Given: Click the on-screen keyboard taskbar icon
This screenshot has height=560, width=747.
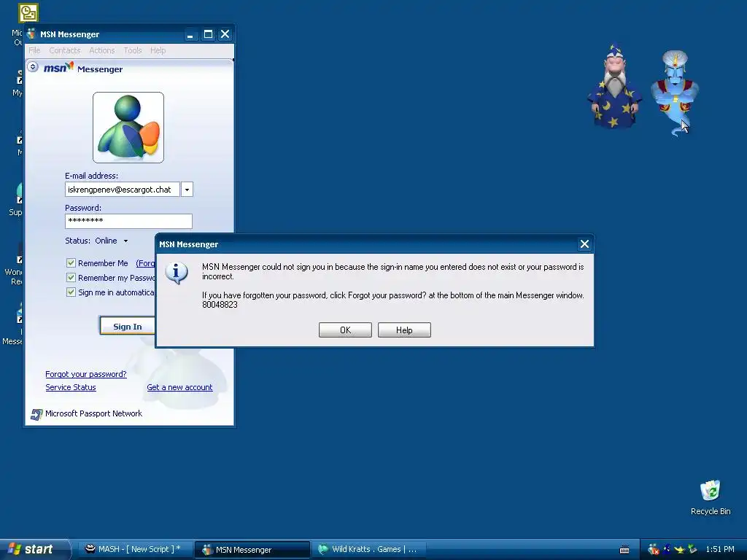Looking at the screenshot, I should pyautogui.click(x=624, y=550).
